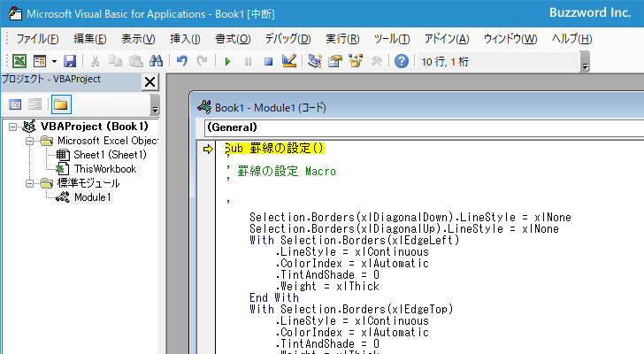The width and height of the screenshot is (644, 354).
Task: Click the highlighted Sub 罫線の設定() line
Action: click(x=275, y=149)
